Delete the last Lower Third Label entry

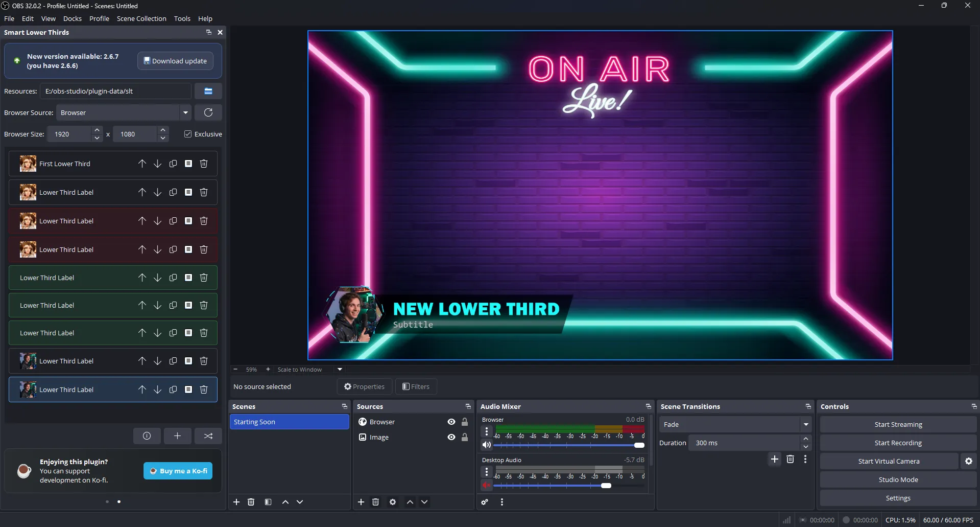pyautogui.click(x=204, y=389)
